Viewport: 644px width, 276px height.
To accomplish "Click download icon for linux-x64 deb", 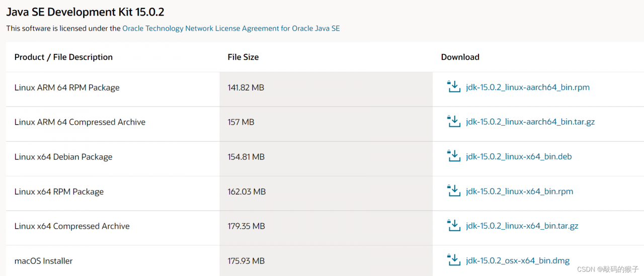I will point(454,156).
